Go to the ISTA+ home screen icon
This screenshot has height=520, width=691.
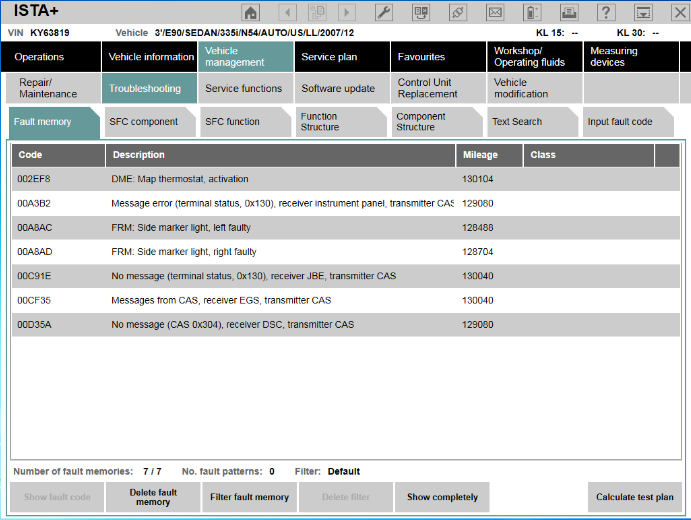point(251,12)
